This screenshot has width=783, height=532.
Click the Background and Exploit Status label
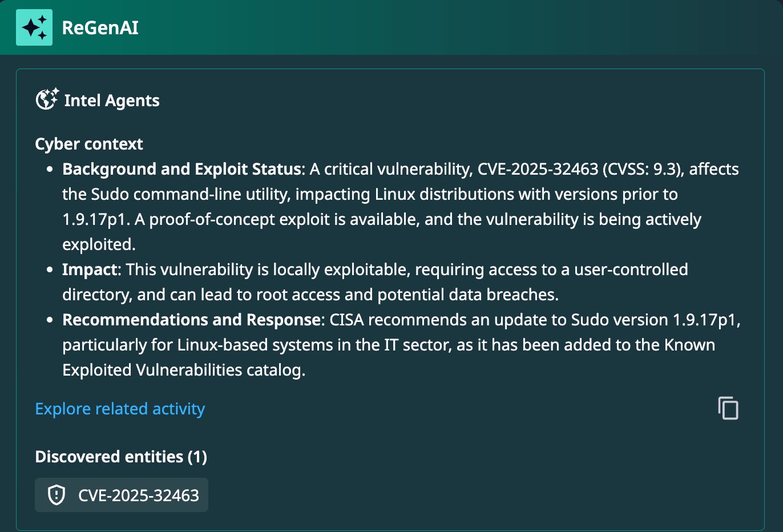click(x=181, y=169)
